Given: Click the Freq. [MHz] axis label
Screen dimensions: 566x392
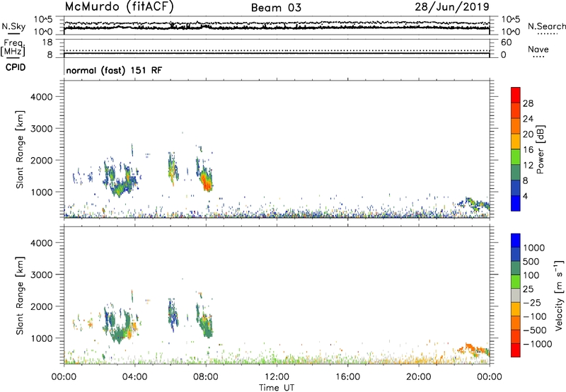Looking at the screenshot, I should coord(13,47).
